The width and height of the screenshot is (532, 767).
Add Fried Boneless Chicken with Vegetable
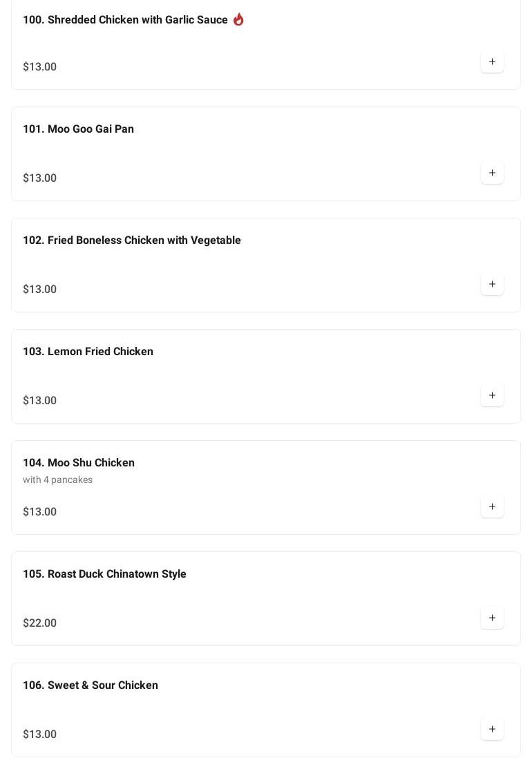pyautogui.click(x=492, y=285)
